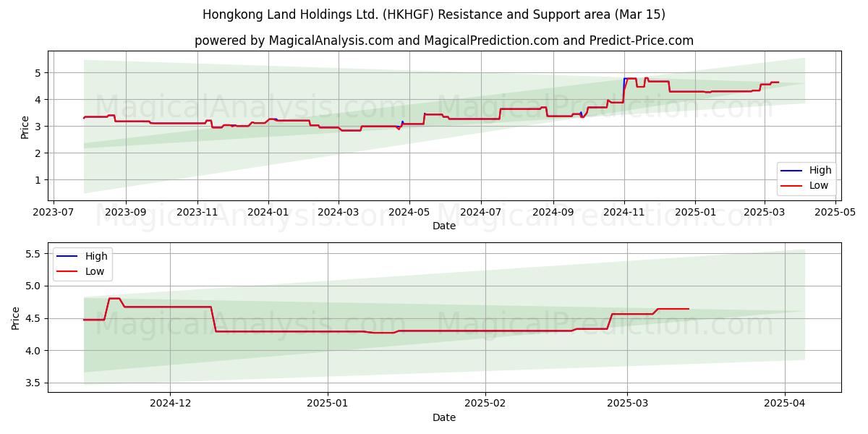Viewport: 868px width, 434px height.
Task: Click 'High' in the bottom chart legend
Action: (96, 256)
